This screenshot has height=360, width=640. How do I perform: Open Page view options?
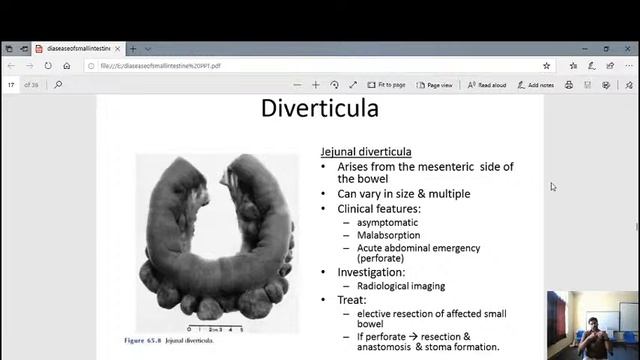[434, 85]
